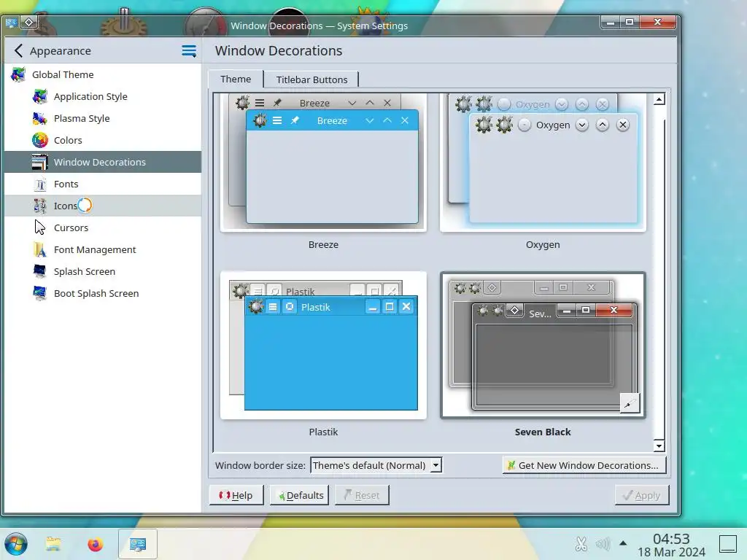The height and width of the screenshot is (560, 747).
Task: Click the scroll up arrow of theme list
Action: coord(659,99)
